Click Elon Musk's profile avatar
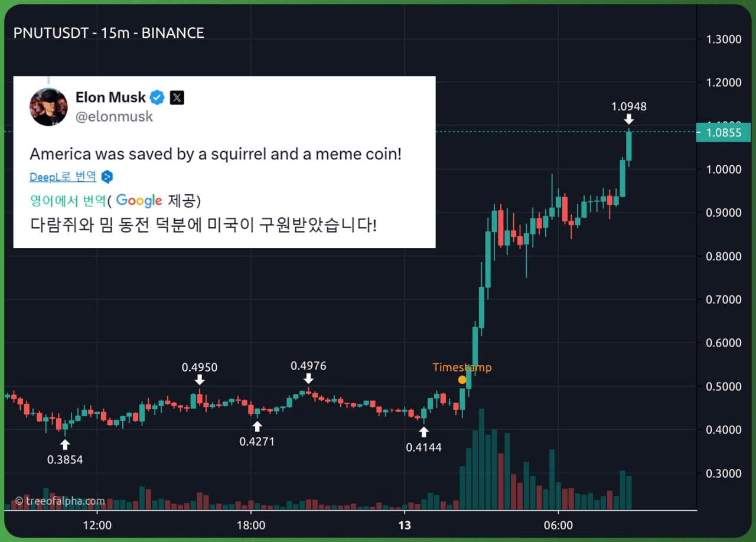756x542 pixels. click(49, 107)
